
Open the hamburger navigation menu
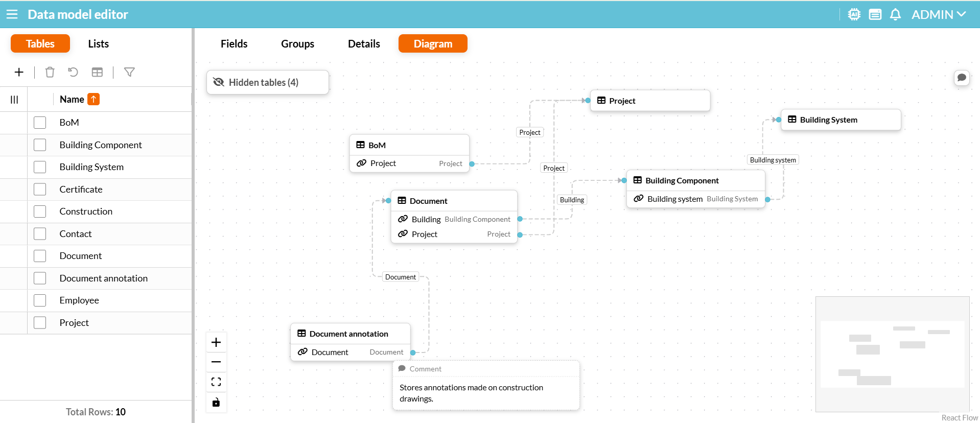click(12, 14)
